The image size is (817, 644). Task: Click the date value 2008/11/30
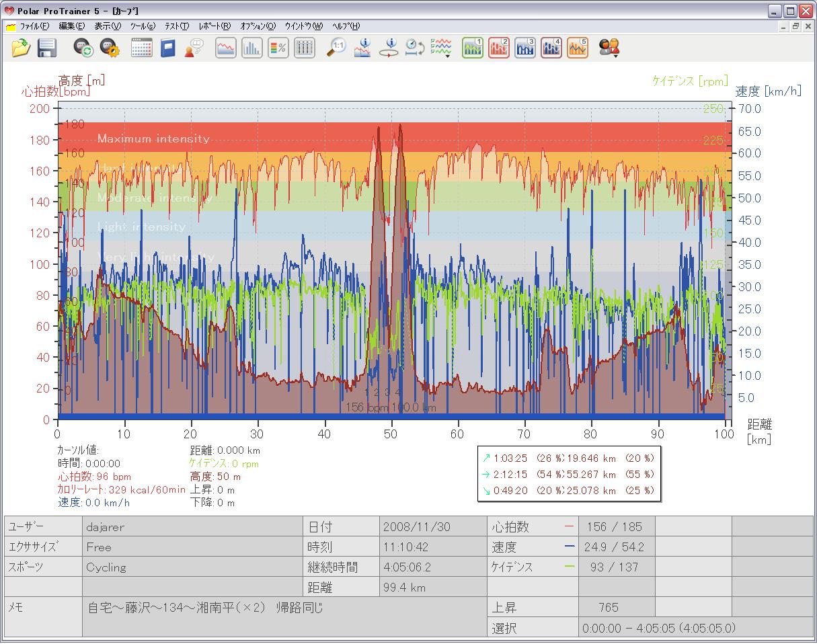433,526
